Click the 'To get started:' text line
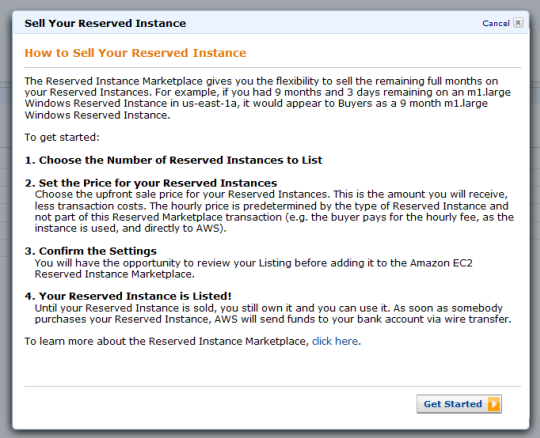 point(62,137)
